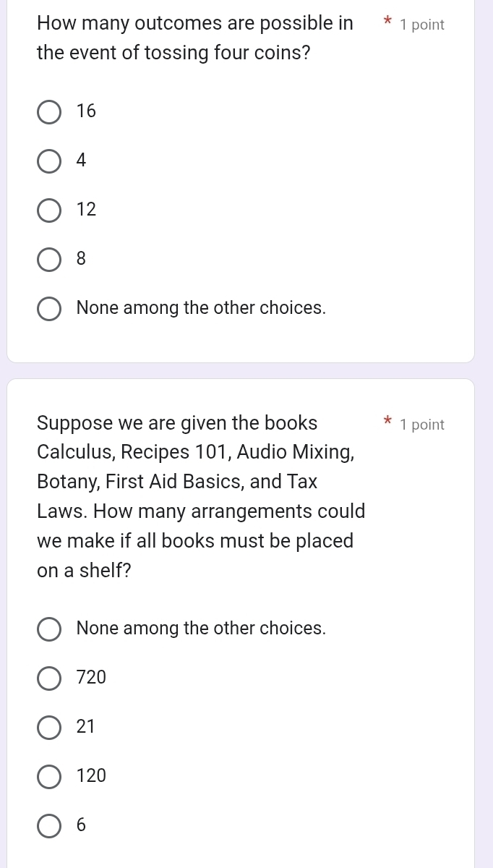This screenshot has height=868, width=493.
Task: Click the '16' option label text
Action: (86, 111)
